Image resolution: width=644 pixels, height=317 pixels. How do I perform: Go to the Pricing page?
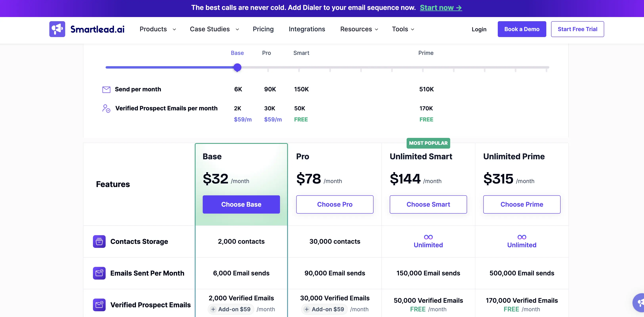tap(263, 29)
